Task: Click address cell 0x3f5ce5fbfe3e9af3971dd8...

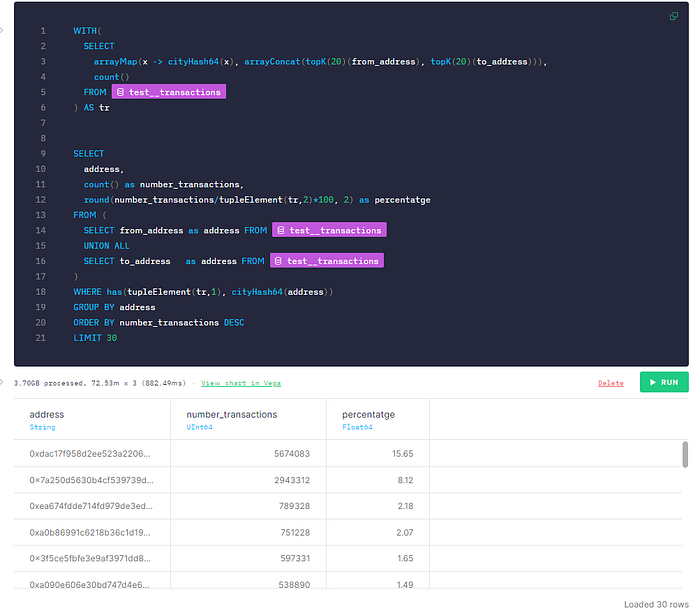Action: 90,558
